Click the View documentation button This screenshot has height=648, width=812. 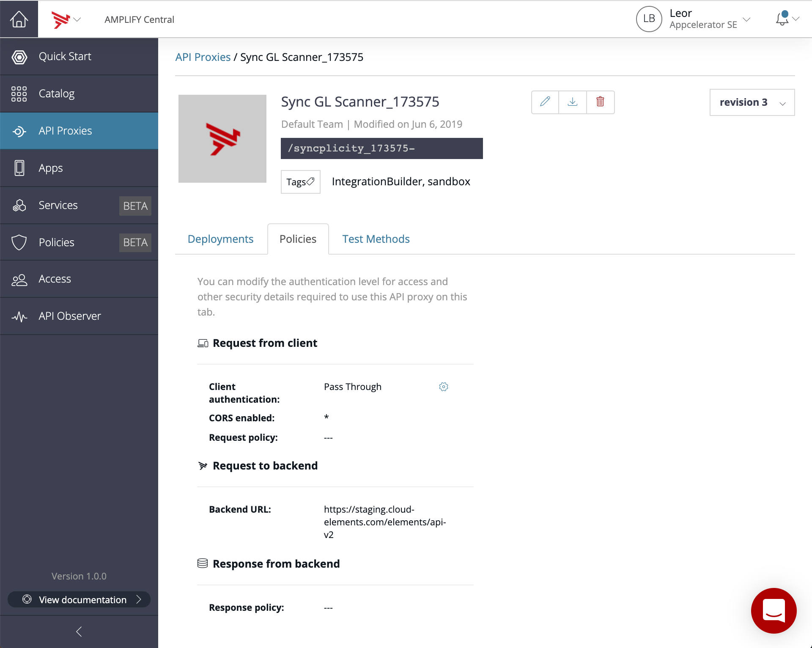(x=79, y=599)
